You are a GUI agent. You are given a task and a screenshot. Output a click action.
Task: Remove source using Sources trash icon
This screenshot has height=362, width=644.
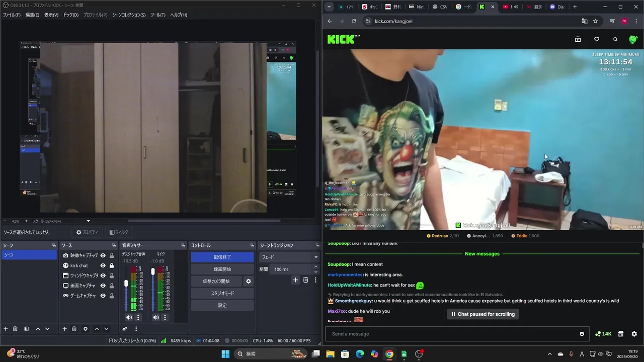[x=74, y=329]
